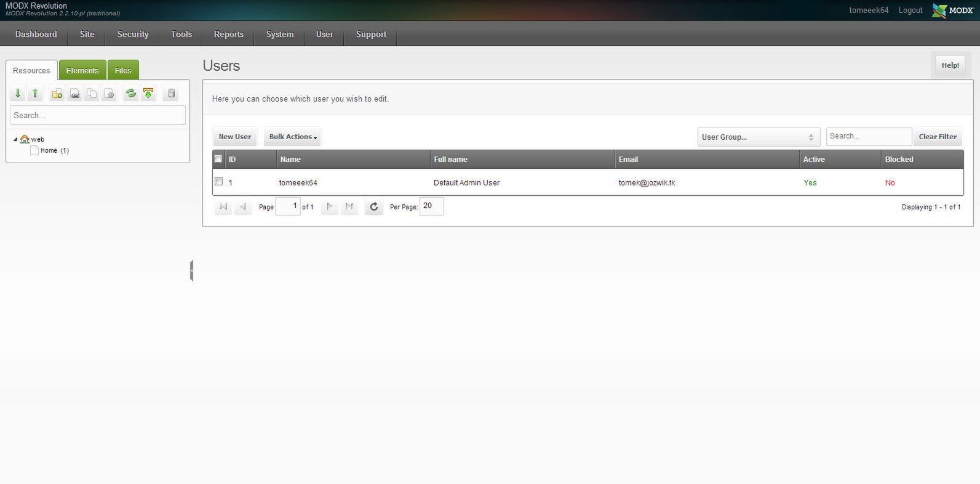980x484 pixels.
Task: Open the tomeeek64 profile link in header
Action: point(869,10)
